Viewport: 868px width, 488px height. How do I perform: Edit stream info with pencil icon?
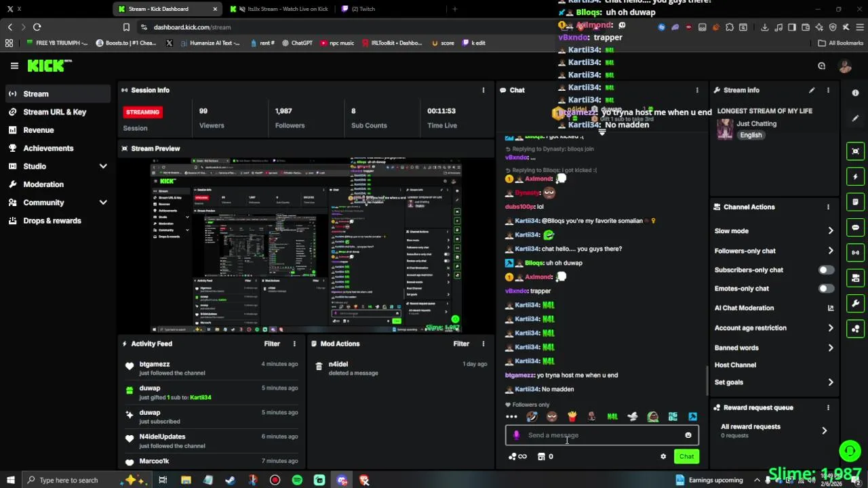[812, 90]
